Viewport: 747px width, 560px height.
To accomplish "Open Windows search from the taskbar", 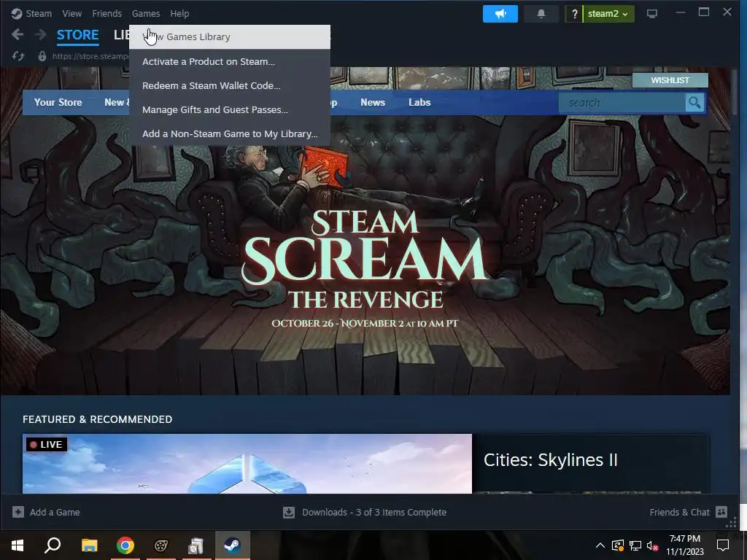I will tap(53, 545).
